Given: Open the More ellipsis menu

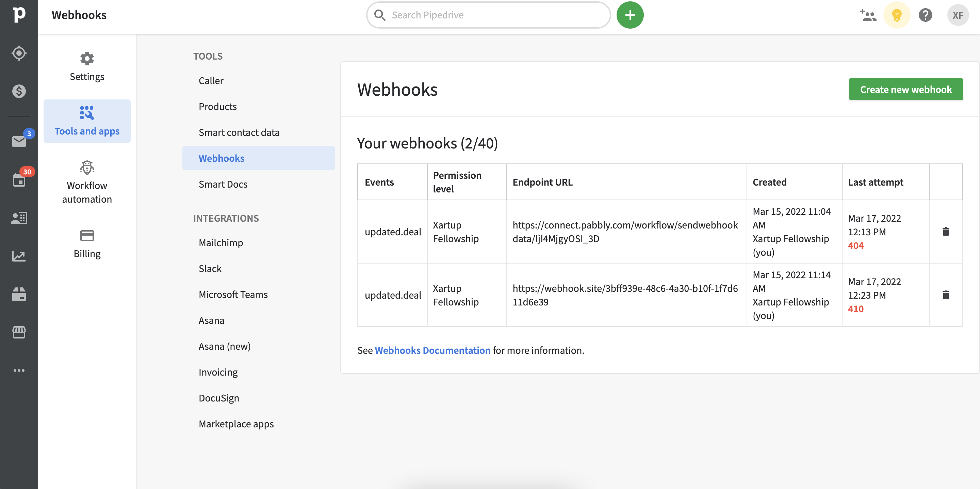Looking at the screenshot, I should (19, 370).
